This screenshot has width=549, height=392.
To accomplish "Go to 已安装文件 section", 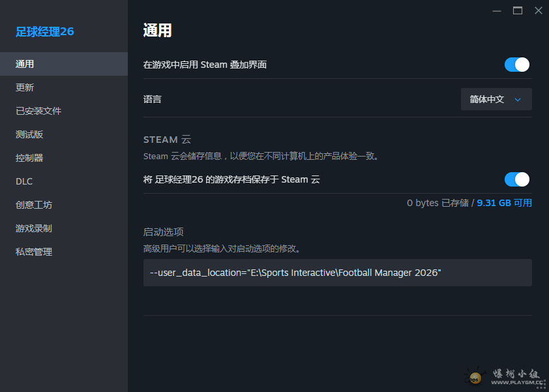I will pyautogui.click(x=38, y=111).
